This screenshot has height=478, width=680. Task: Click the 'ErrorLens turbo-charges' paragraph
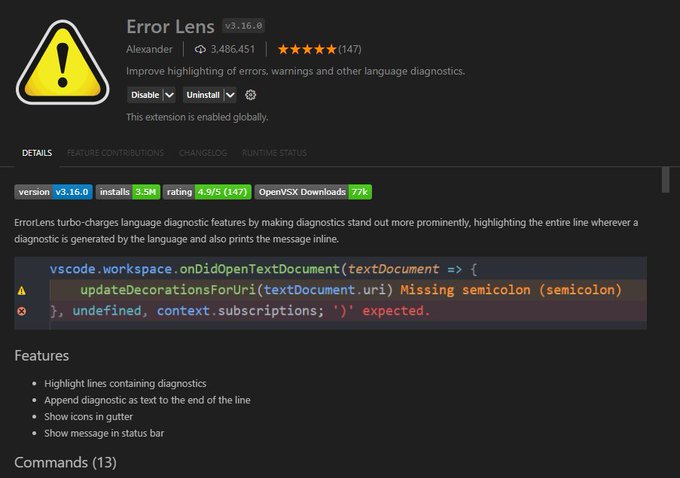(326, 231)
